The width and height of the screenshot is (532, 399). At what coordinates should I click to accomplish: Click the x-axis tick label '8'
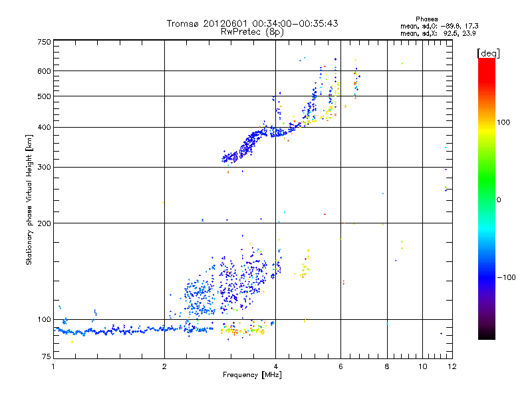[x=387, y=366]
